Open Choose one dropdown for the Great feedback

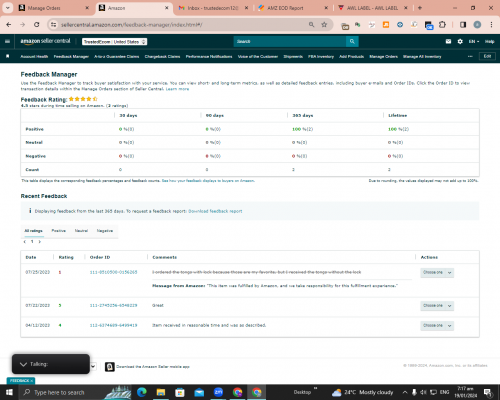pos(437,306)
